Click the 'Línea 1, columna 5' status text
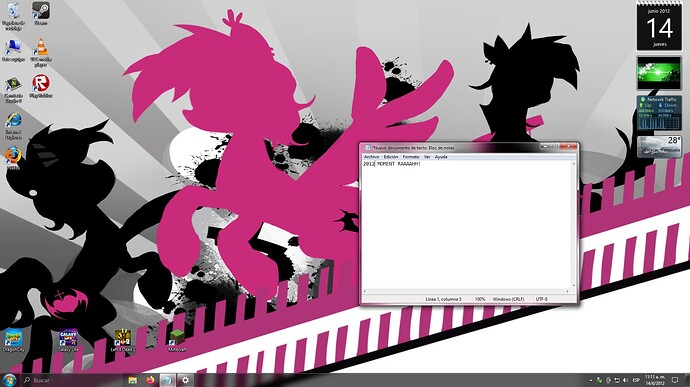 (444, 299)
